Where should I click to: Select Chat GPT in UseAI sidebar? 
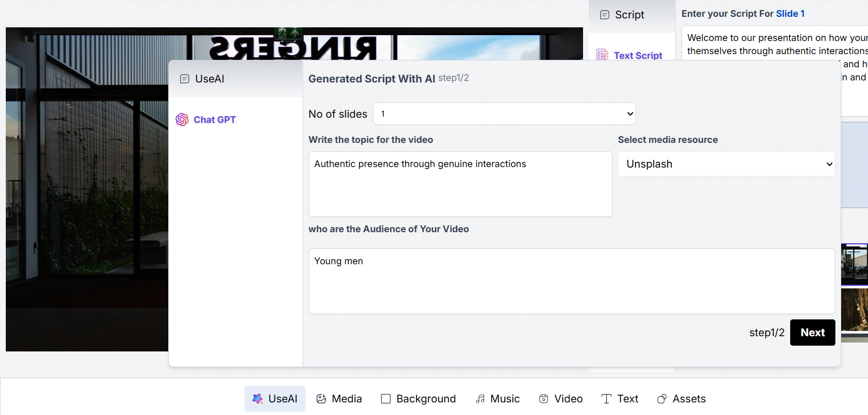click(x=215, y=120)
